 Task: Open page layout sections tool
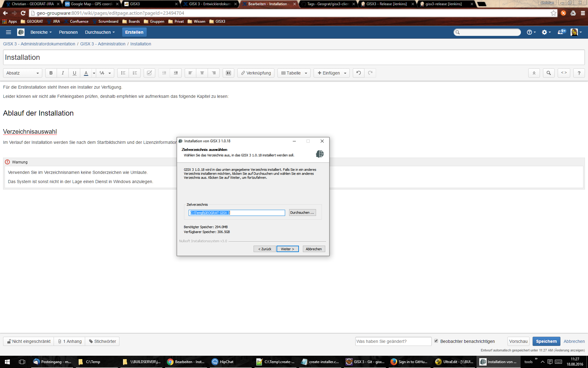pos(228,73)
